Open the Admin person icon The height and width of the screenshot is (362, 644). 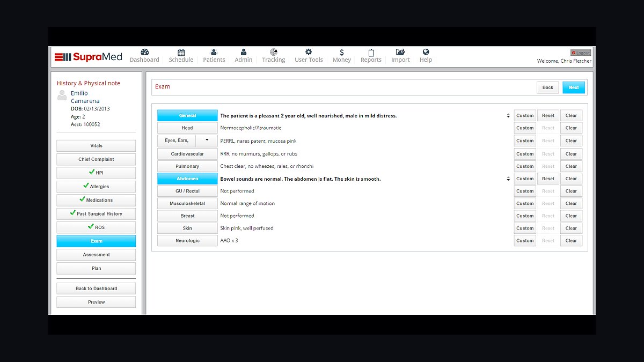coord(243,52)
